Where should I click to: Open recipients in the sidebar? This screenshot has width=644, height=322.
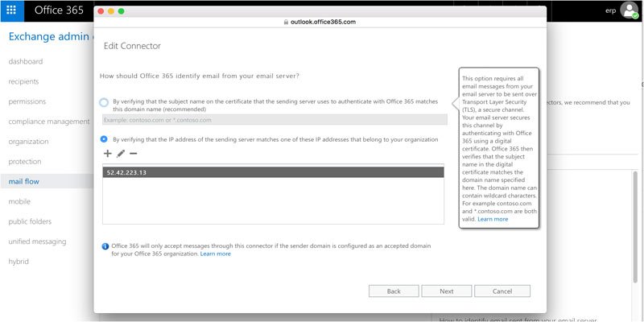pyautogui.click(x=23, y=81)
